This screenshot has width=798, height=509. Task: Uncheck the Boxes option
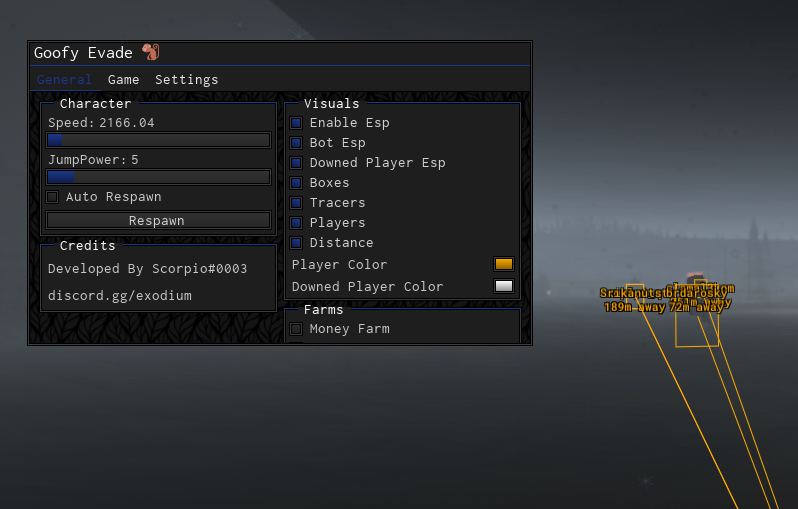[296, 183]
